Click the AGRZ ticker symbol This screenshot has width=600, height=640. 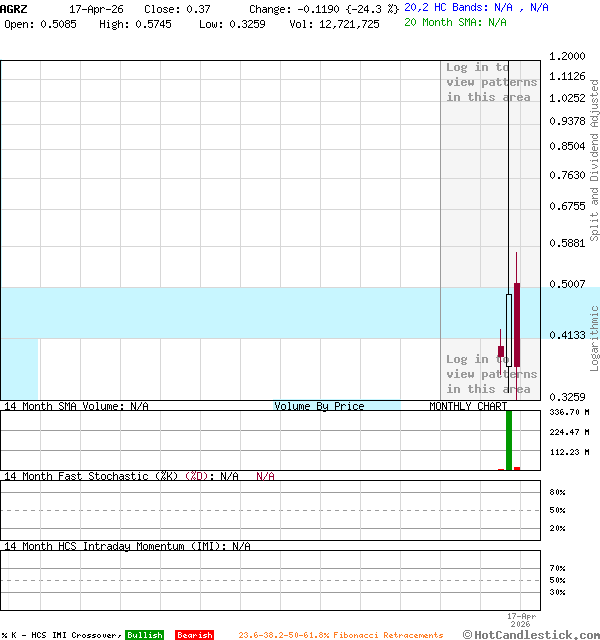click(14, 8)
